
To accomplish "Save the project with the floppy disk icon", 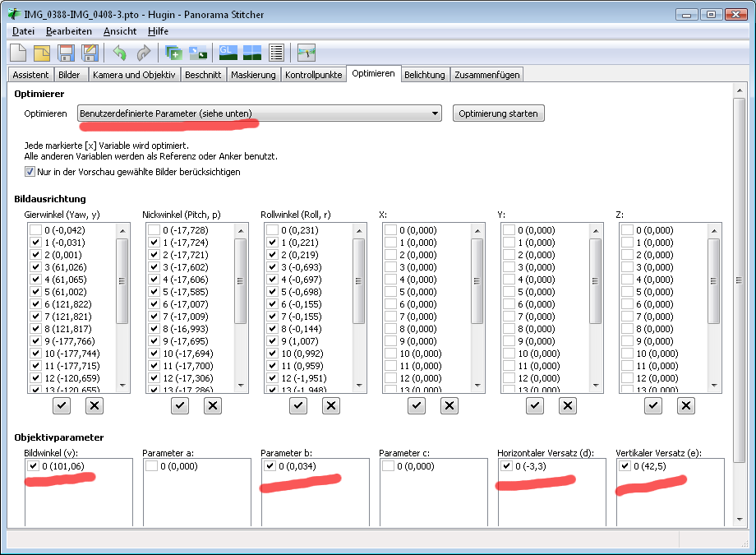I will click(x=66, y=53).
